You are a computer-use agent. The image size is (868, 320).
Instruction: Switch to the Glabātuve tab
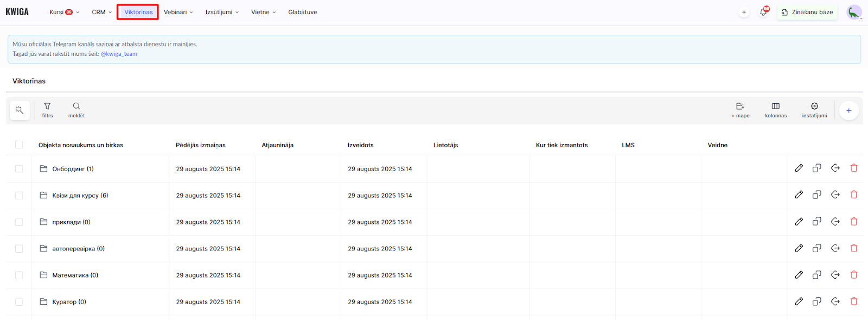tap(302, 12)
